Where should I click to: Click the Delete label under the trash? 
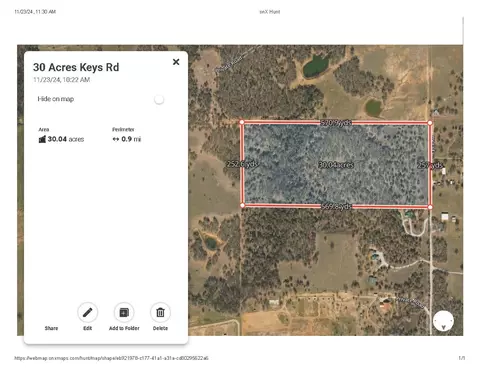coord(160,328)
